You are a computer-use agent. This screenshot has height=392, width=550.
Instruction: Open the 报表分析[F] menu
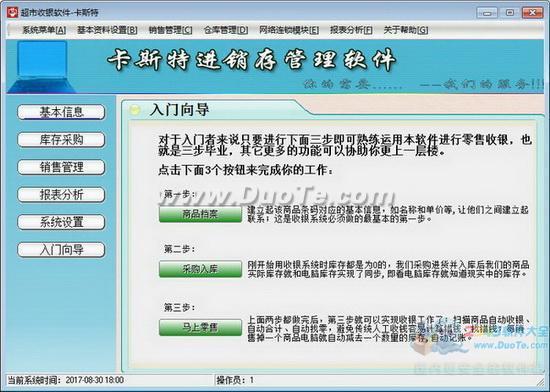tap(351, 30)
